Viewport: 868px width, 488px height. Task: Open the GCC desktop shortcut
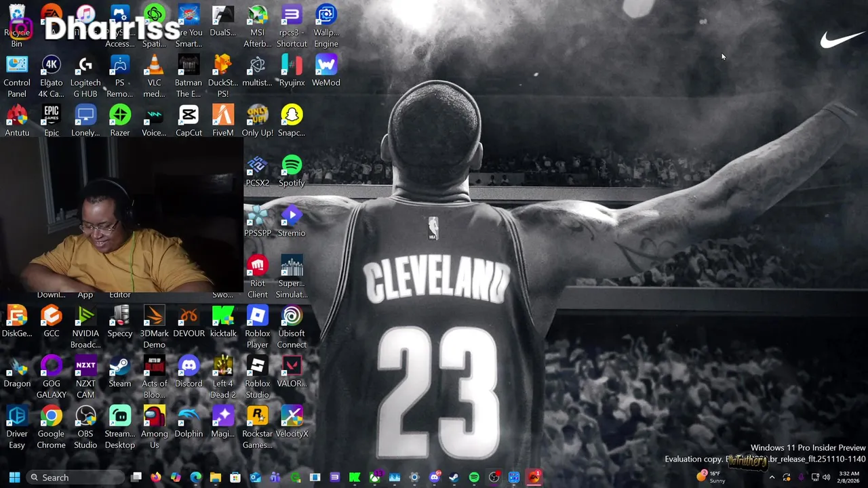click(52, 321)
